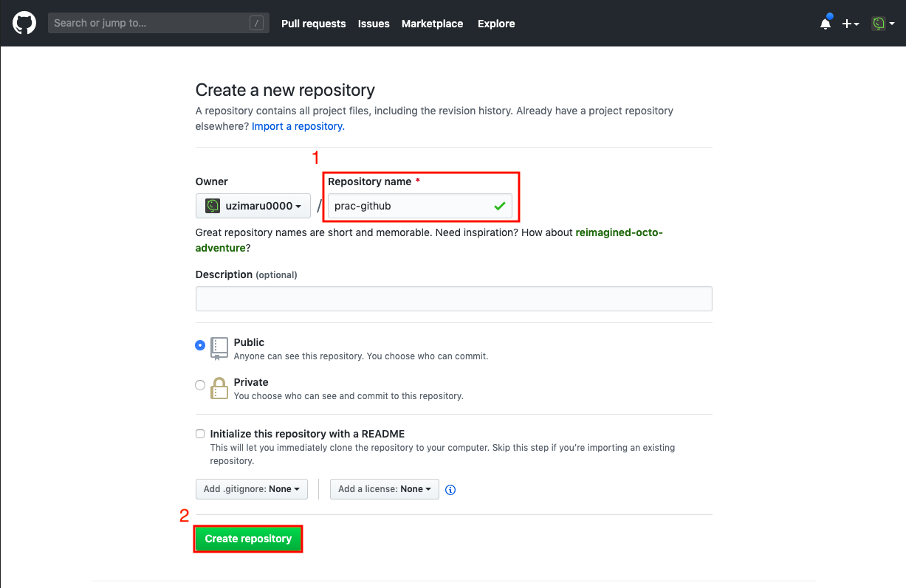Viewport: 906px width, 588px height.
Task: Click the Create a new repository heading
Action: tap(285, 90)
